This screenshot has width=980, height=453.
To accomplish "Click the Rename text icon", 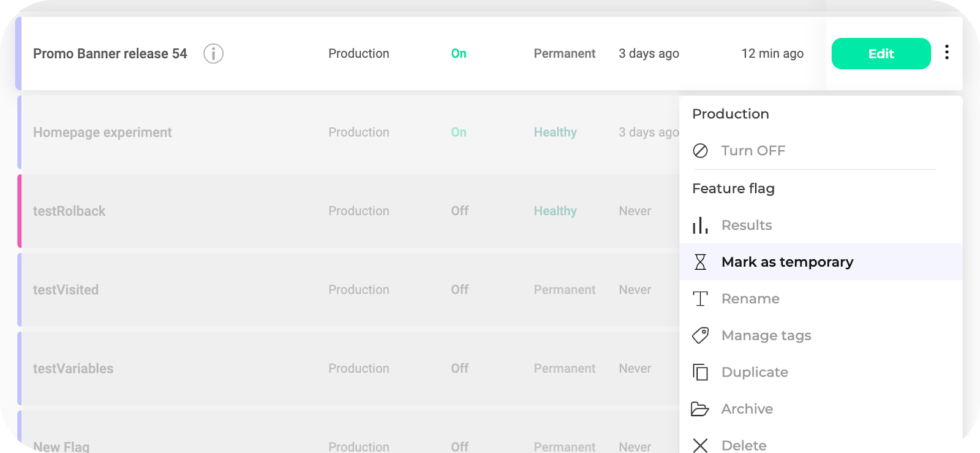I will pos(700,299).
